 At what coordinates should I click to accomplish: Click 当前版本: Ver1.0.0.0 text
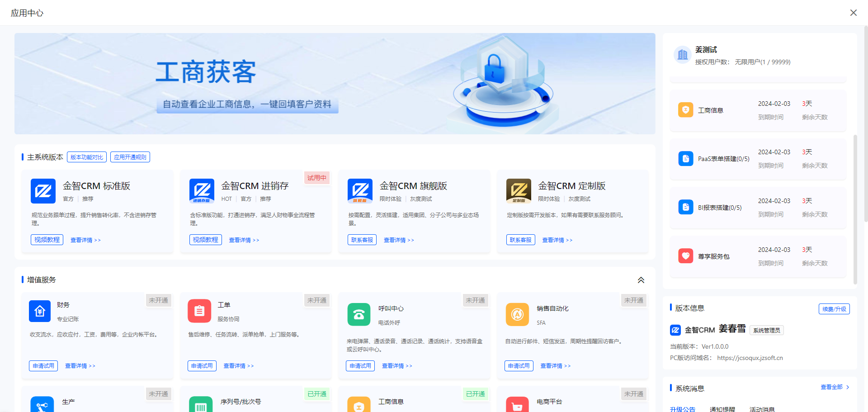(699, 346)
